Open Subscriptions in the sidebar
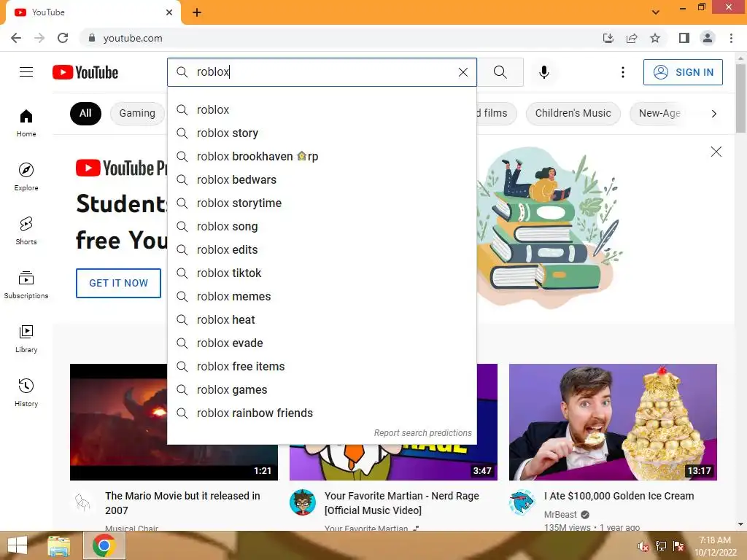This screenshot has height=560, width=747. click(x=26, y=285)
